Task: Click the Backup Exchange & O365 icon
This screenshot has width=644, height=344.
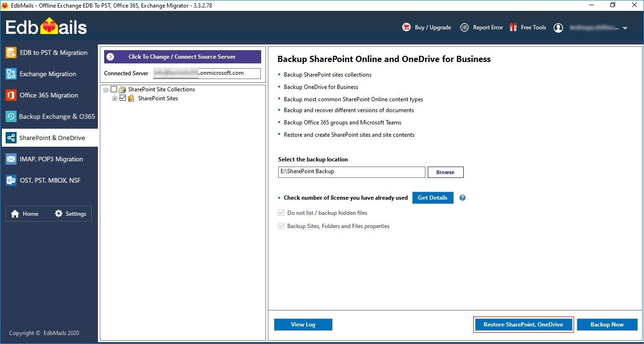Action: (x=11, y=116)
